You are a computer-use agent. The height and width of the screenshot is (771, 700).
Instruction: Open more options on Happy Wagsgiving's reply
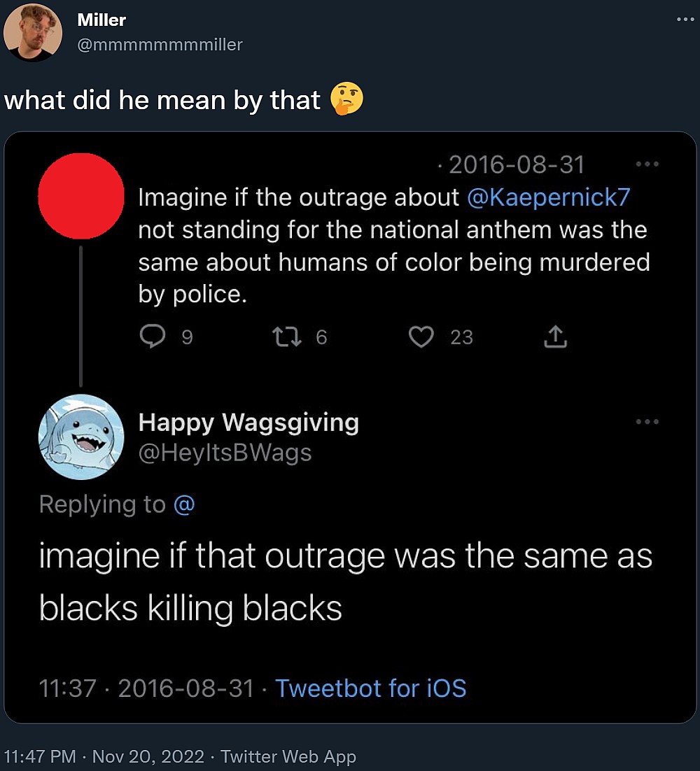coord(647,420)
